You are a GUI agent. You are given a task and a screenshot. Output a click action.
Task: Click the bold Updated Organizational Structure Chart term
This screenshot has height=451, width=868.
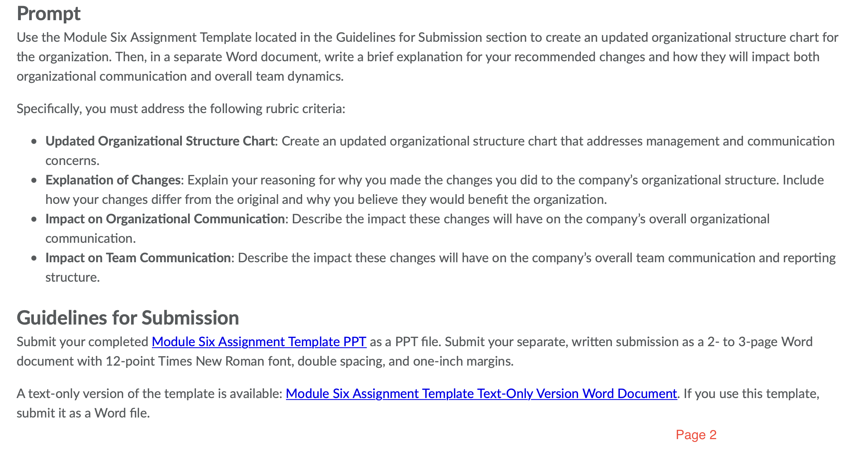160,141
